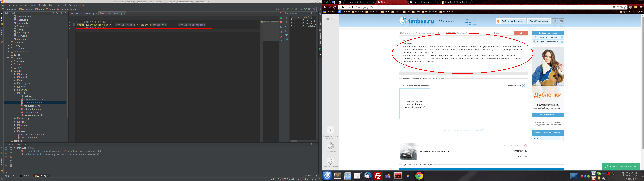Run configuration with green play icon
This screenshot has height=181, width=644.
pos(283,9)
